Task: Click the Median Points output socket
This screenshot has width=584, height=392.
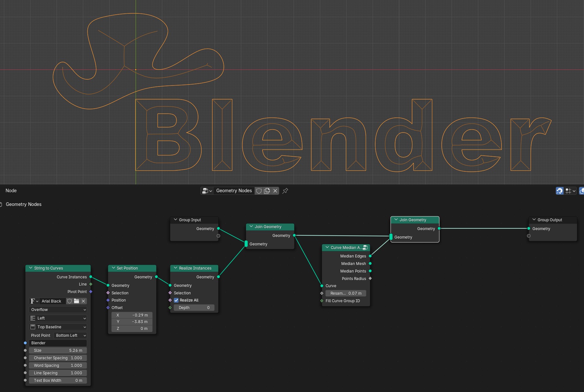Action: [370, 271]
